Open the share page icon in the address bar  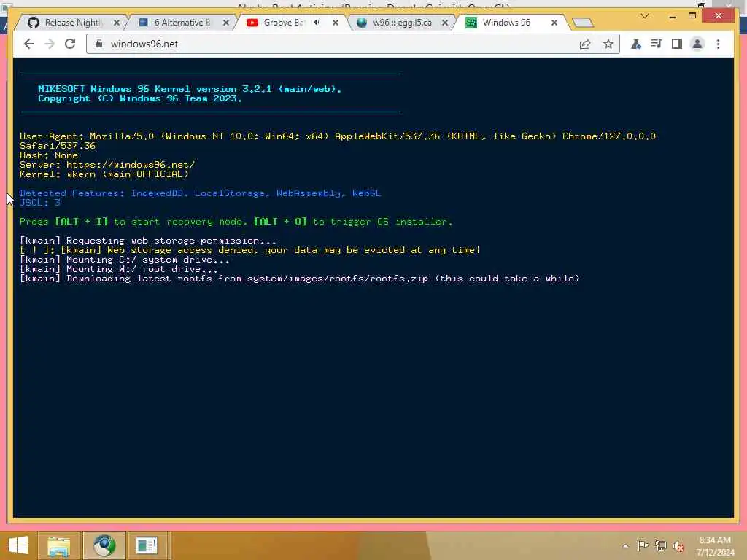pos(585,44)
